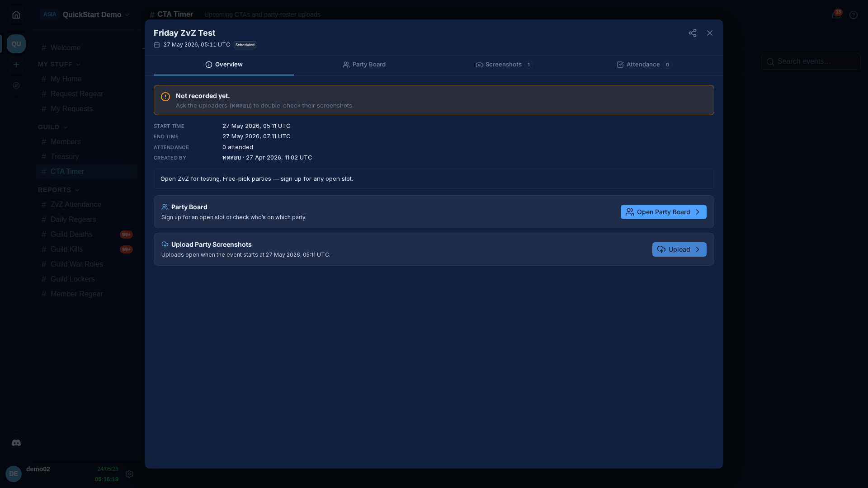868x488 pixels.
Task: Click the Open Party Board button
Action: tap(663, 212)
